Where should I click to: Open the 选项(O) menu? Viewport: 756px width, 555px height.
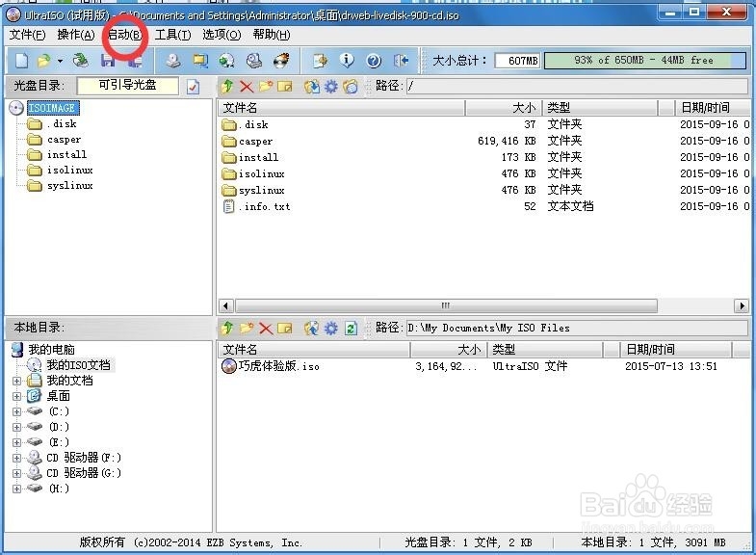point(222,35)
